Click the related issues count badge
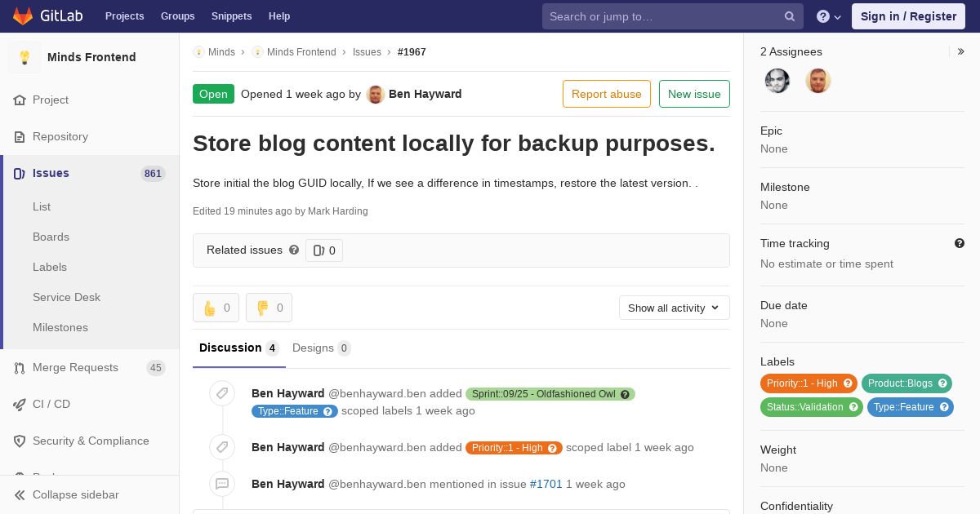 point(324,250)
